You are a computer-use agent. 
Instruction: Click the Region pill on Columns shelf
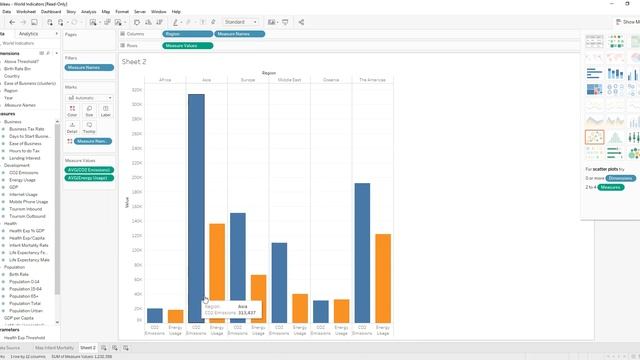tap(187, 34)
